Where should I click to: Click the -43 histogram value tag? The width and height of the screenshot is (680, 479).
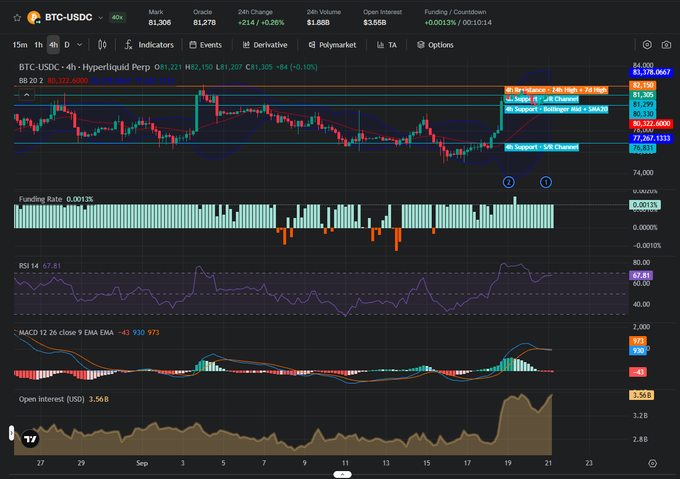(x=638, y=372)
